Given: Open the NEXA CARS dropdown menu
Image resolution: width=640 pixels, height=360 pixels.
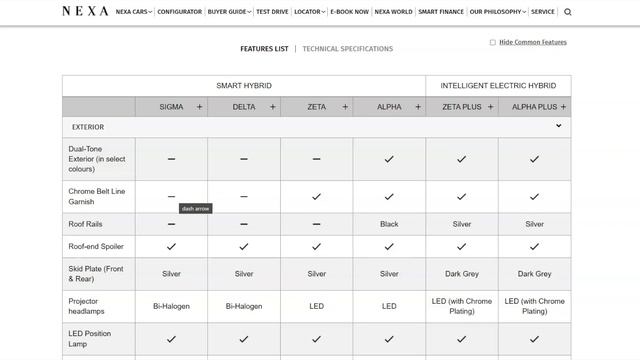Looking at the screenshot, I should pyautogui.click(x=133, y=12).
